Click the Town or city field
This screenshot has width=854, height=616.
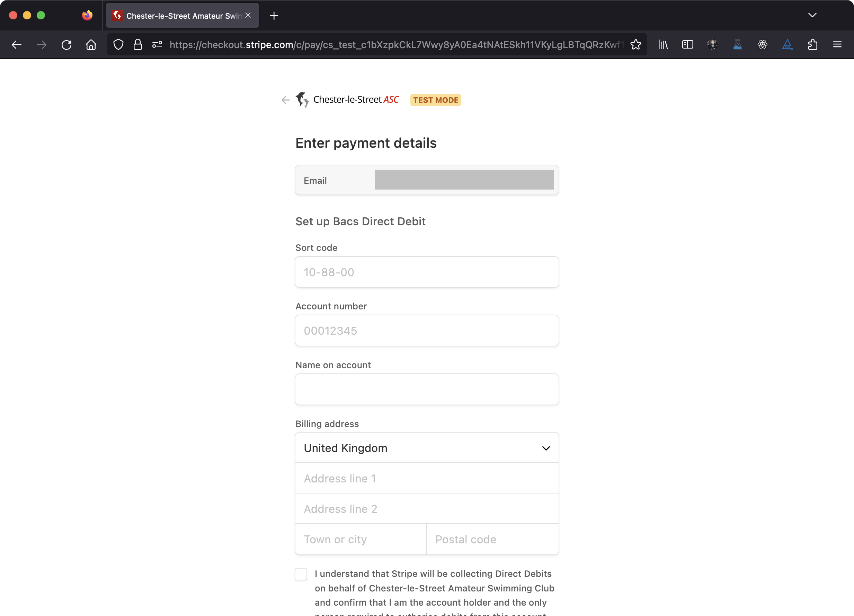(x=361, y=539)
